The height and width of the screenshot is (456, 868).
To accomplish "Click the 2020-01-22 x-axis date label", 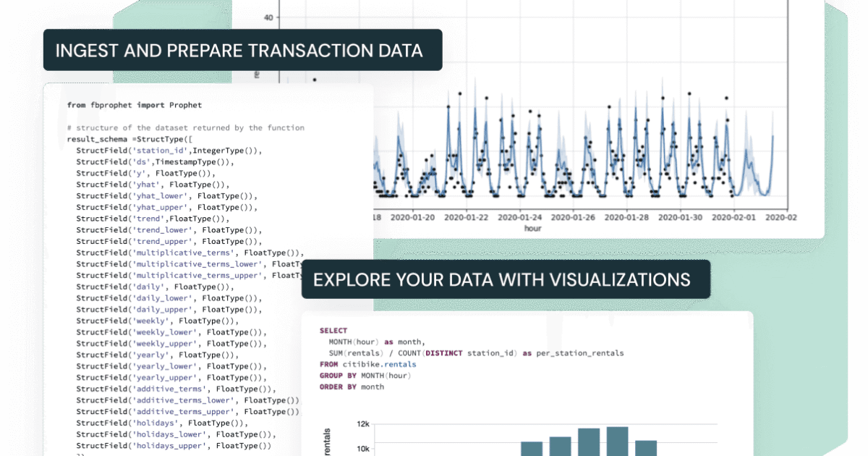I will click(x=467, y=217).
